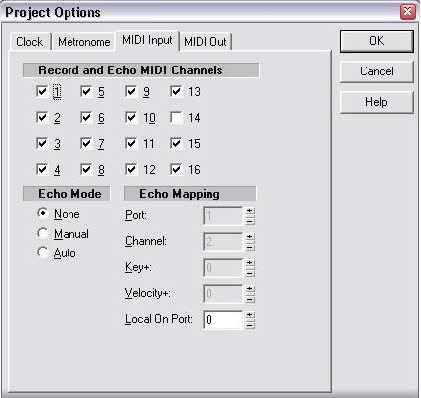Click the Velocity+ value field
The width and height of the screenshot is (421, 398).
[223, 294]
